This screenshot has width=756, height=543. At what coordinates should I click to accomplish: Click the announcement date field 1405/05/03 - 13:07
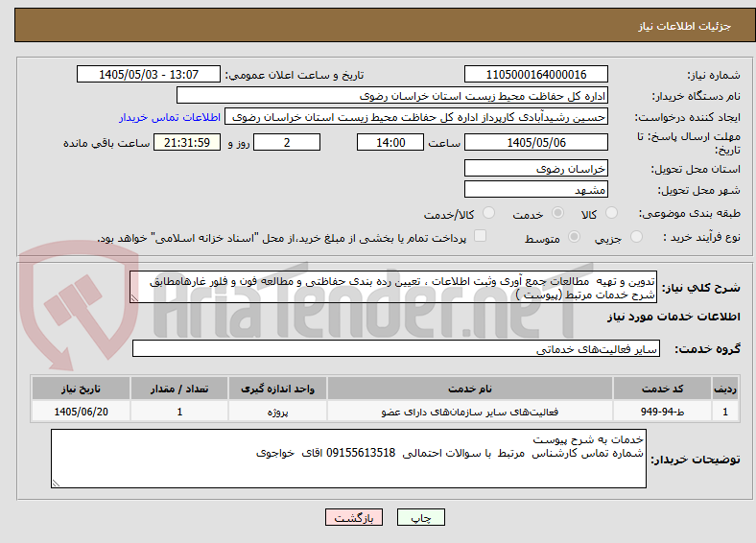tap(149, 74)
